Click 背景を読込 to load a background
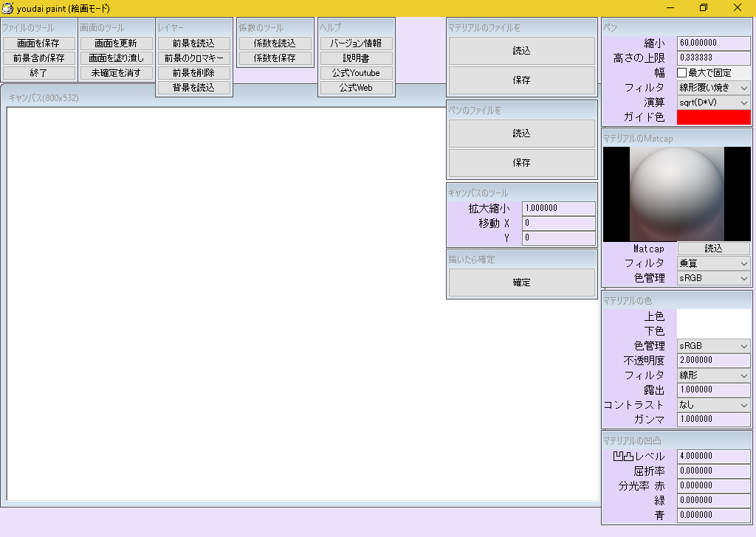 click(193, 87)
